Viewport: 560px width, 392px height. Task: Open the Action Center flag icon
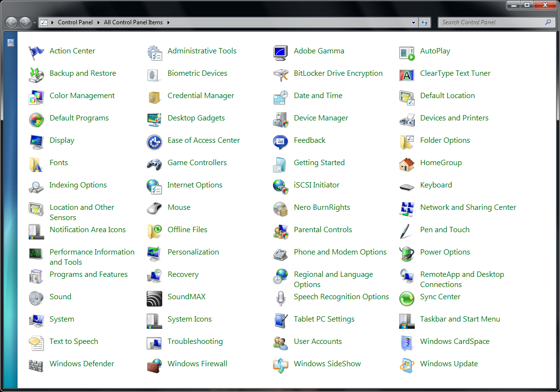pos(36,53)
